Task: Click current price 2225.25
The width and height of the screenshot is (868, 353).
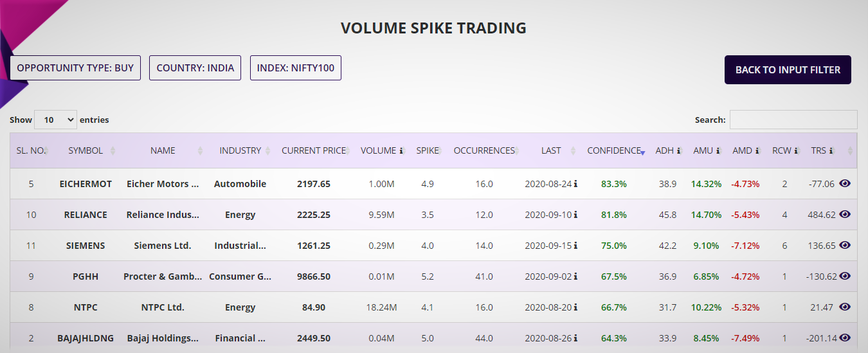Action: pos(314,215)
